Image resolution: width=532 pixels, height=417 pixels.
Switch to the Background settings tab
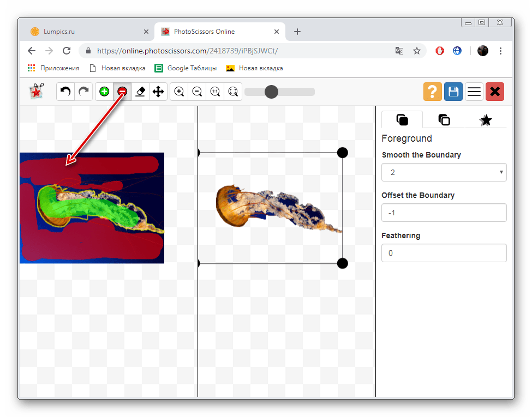[x=444, y=120]
